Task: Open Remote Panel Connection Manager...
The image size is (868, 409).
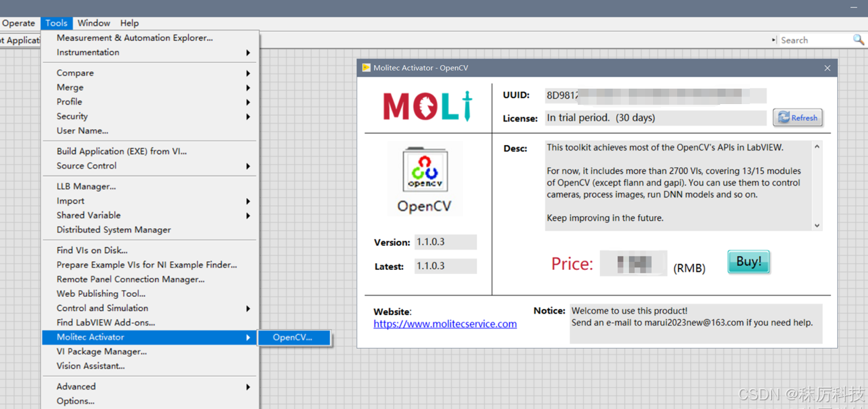Action: click(x=150, y=279)
